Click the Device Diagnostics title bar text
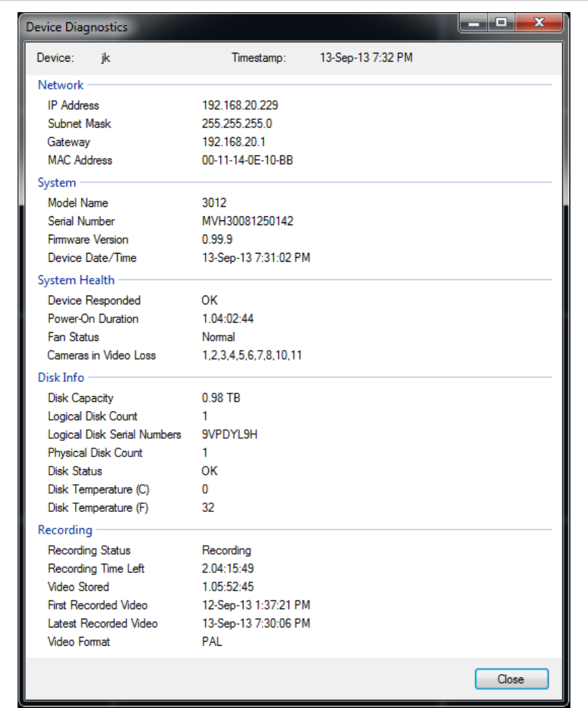 coord(76,28)
